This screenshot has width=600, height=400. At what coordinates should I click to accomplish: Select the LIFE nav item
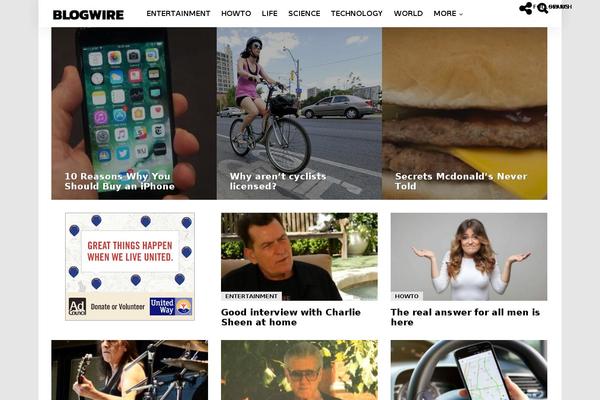(269, 13)
